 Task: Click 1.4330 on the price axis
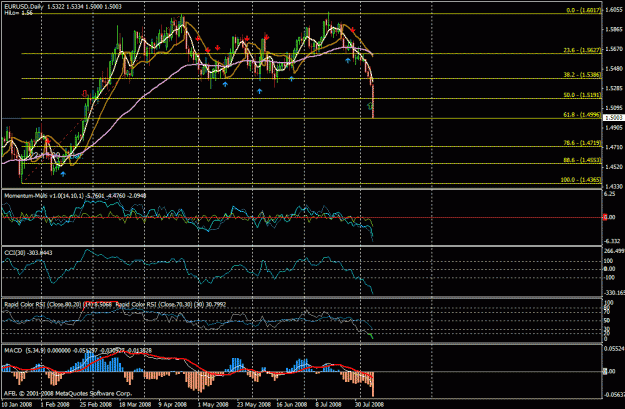614,186
